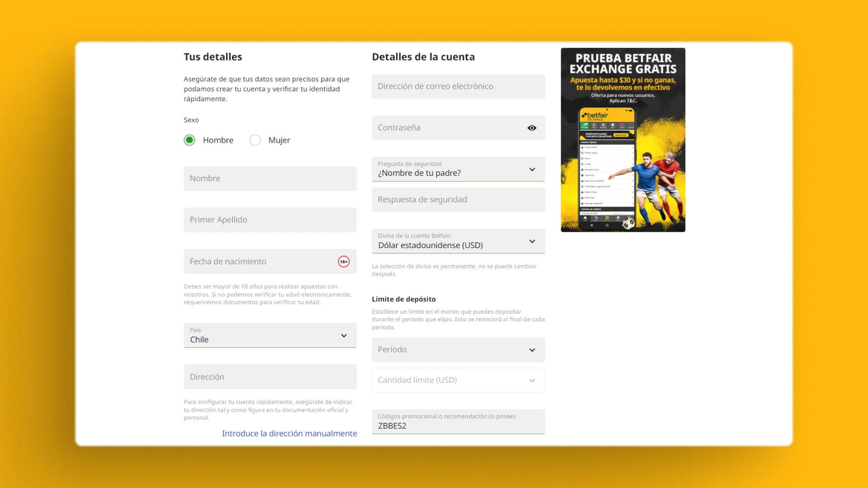Viewport: 868px width, 488px height.
Task: Toggle password visibility eye icon
Action: coord(532,128)
